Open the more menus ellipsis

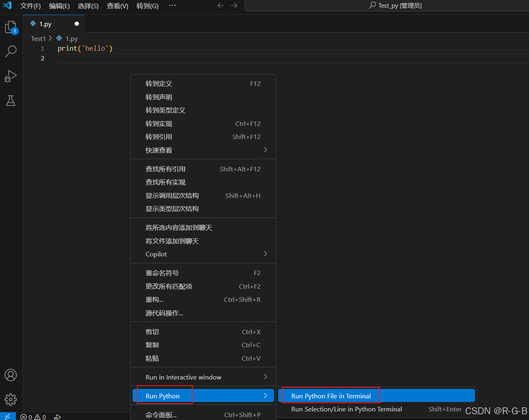tap(172, 6)
